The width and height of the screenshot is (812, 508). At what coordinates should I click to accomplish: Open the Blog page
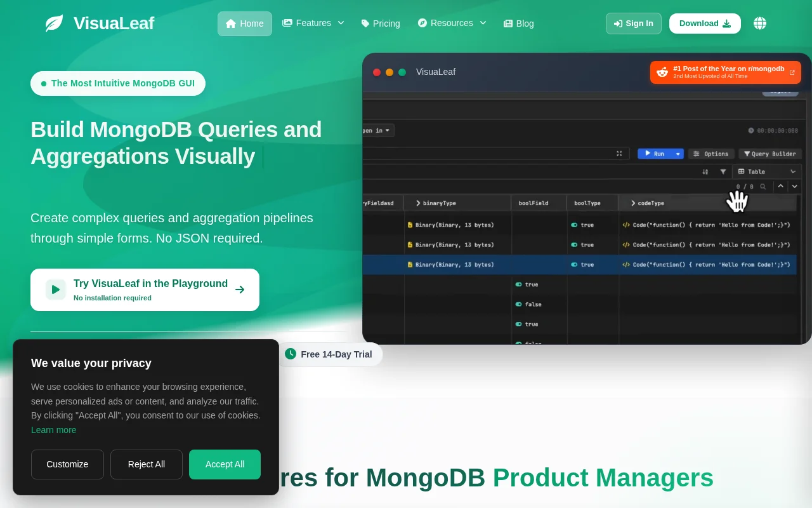[519, 23]
